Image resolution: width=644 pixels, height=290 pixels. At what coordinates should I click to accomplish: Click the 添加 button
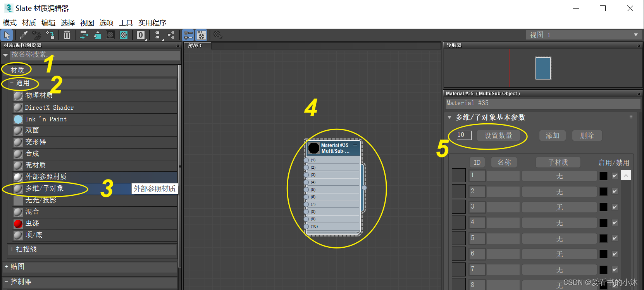[x=553, y=135]
